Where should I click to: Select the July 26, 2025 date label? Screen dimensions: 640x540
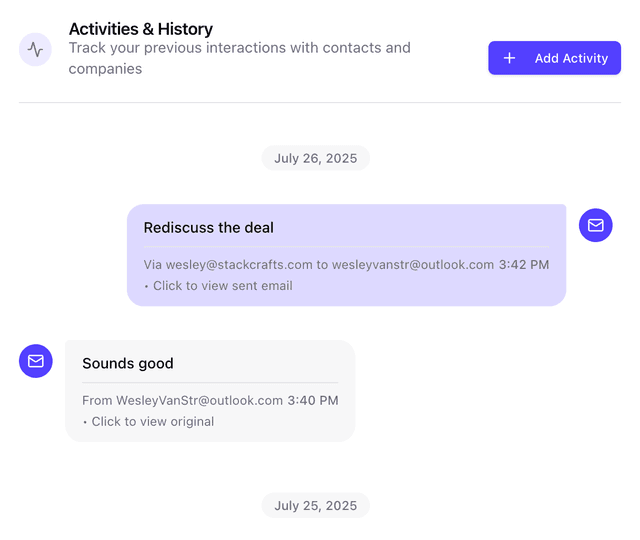click(x=315, y=158)
